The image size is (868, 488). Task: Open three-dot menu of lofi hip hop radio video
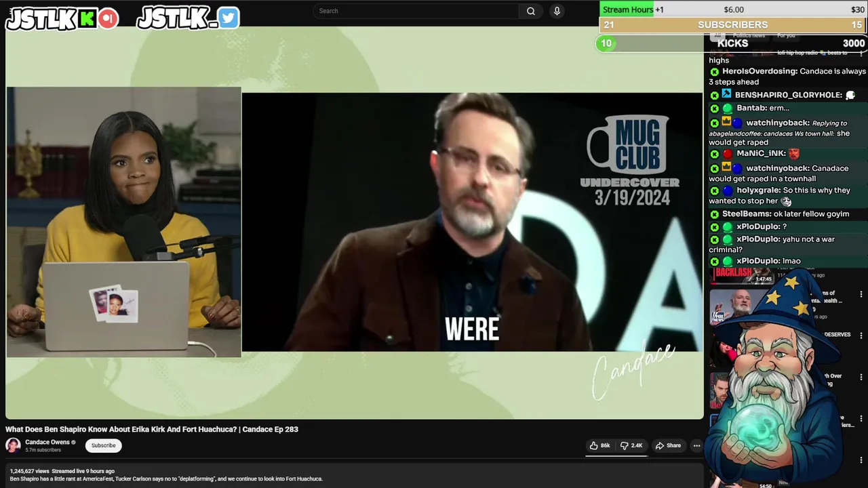pos(861,53)
